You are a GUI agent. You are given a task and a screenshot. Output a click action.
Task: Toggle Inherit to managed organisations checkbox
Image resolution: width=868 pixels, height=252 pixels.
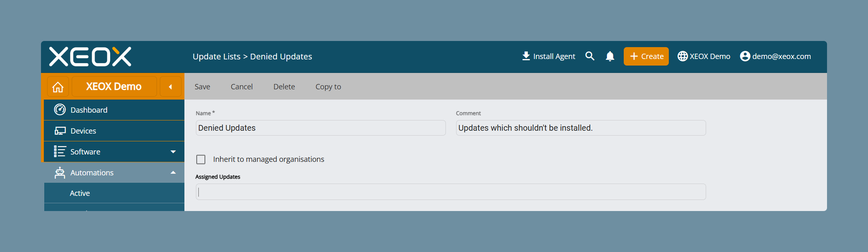pos(201,159)
